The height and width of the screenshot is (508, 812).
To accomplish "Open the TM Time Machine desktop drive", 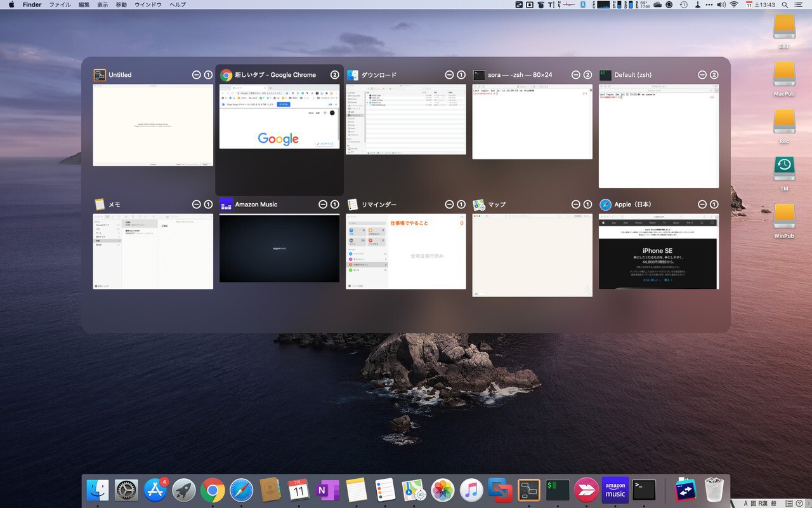I will coord(784,169).
